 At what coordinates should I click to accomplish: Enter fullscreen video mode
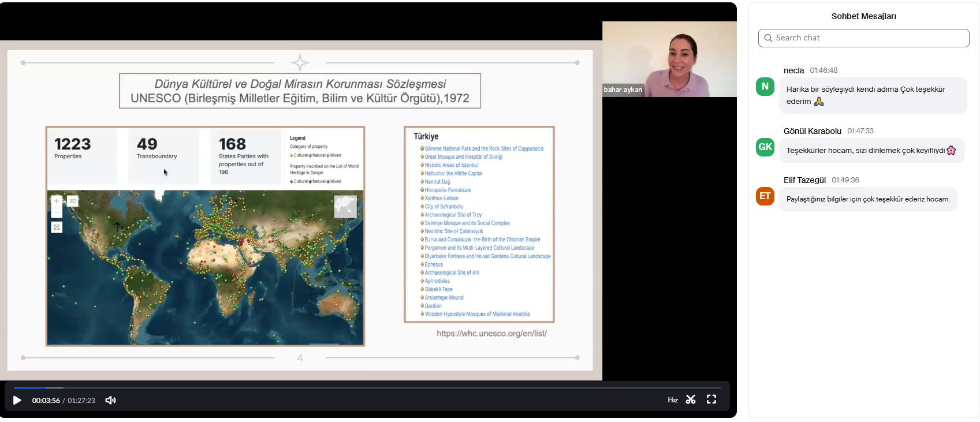point(711,399)
